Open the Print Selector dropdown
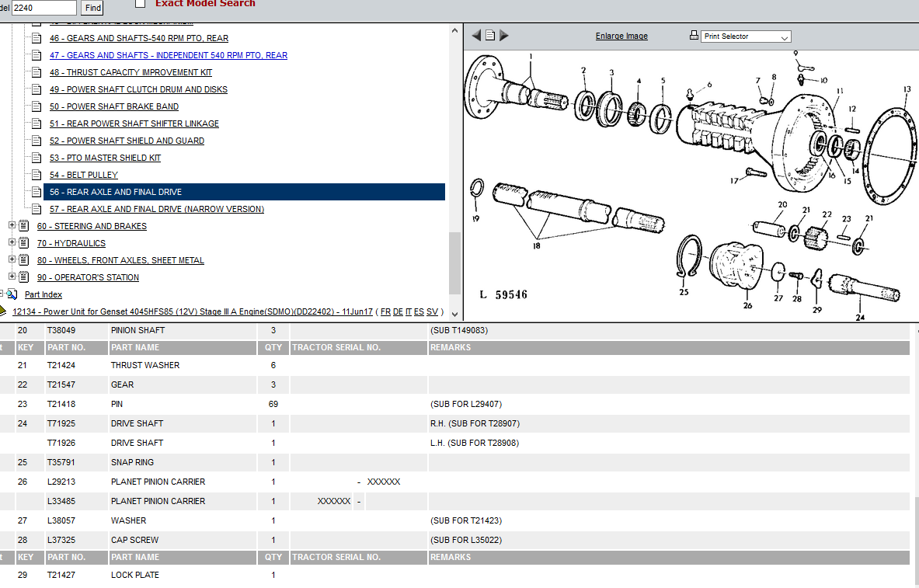Screen dimensions: 919x588 [x=746, y=37]
